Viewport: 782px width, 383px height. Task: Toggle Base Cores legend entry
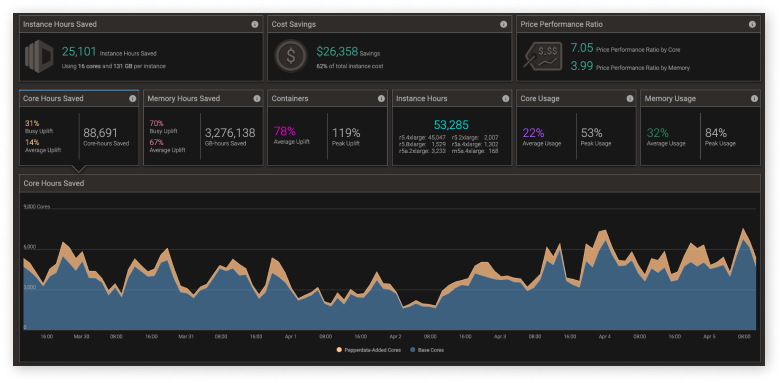point(427,350)
